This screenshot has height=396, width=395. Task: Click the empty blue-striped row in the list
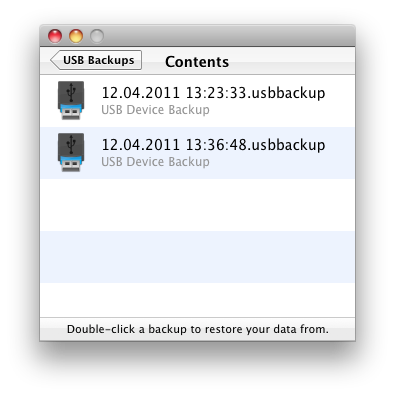pyautogui.click(x=197, y=257)
